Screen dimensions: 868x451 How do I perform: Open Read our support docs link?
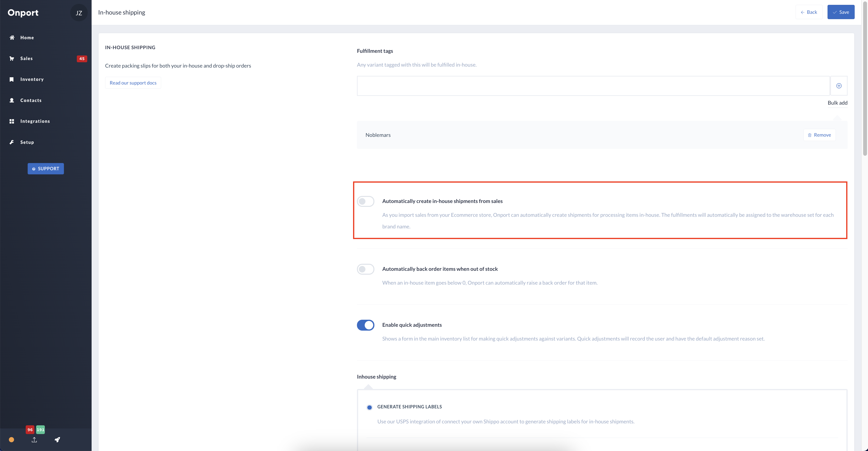[x=133, y=83]
